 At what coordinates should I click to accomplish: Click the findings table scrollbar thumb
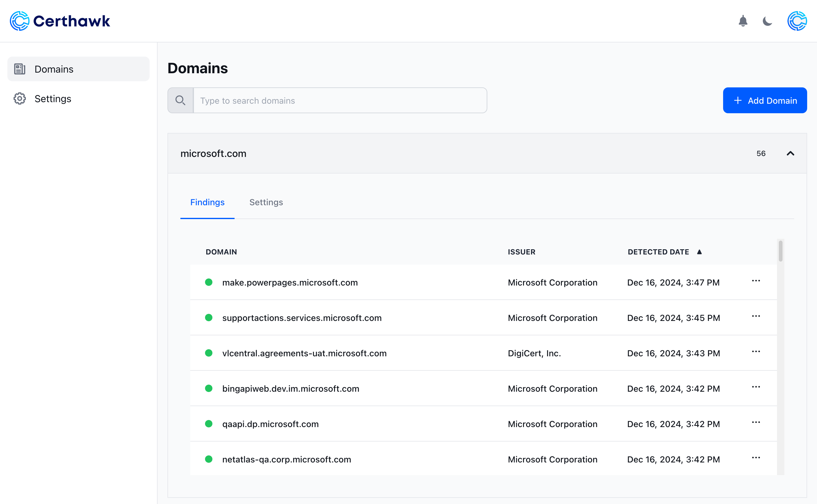(x=780, y=251)
